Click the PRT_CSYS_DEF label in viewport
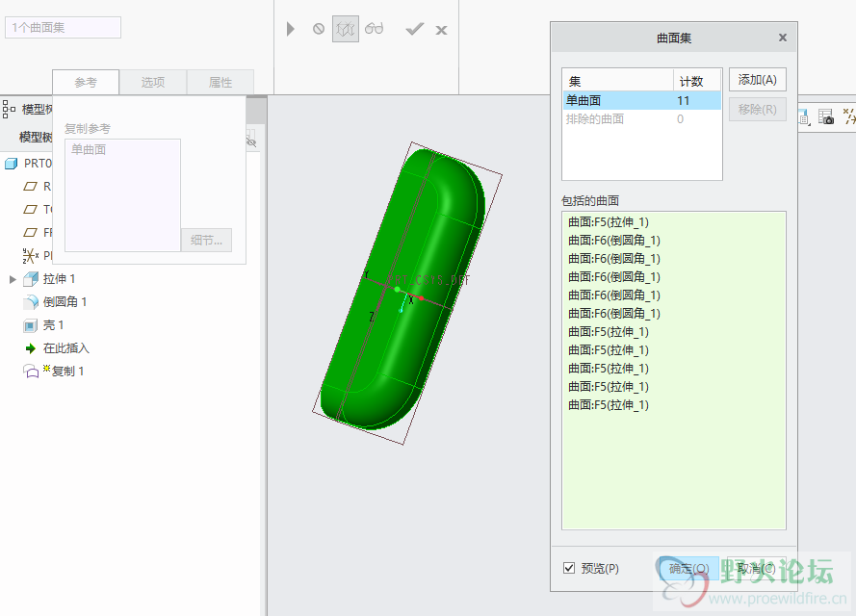This screenshot has height=616, width=856. pyautogui.click(x=428, y=280)
